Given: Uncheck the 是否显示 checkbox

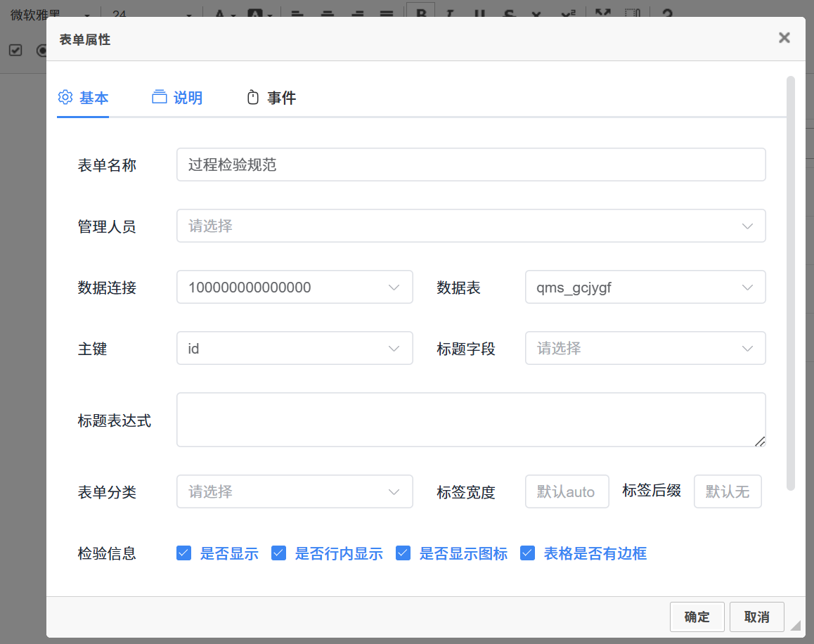Looking at the screenshot, I should pyautogui.click(x=184, y=553).
